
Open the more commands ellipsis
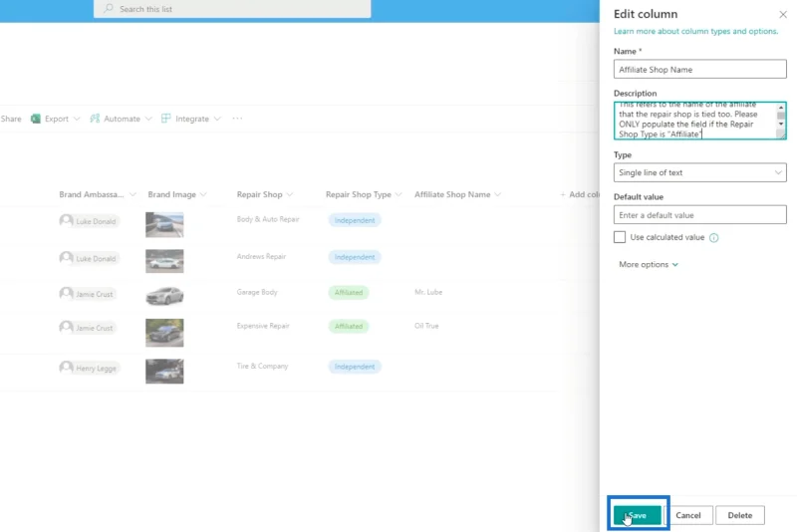237,119
